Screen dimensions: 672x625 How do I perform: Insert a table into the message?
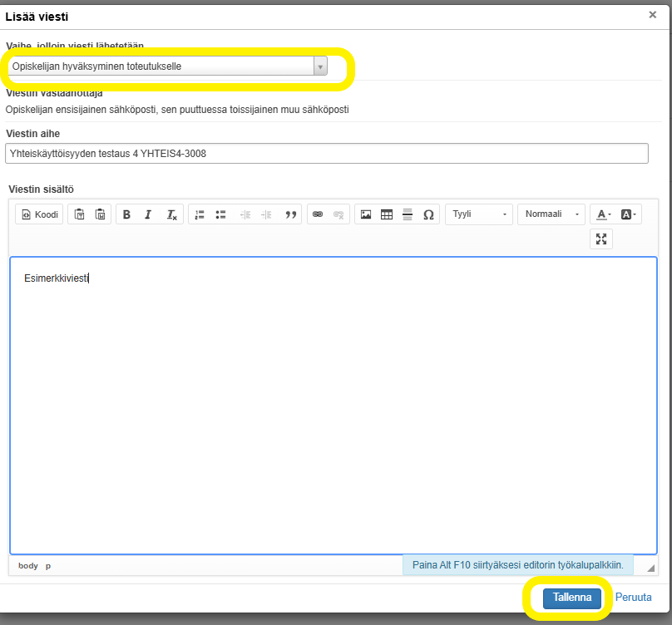[386, 214]
